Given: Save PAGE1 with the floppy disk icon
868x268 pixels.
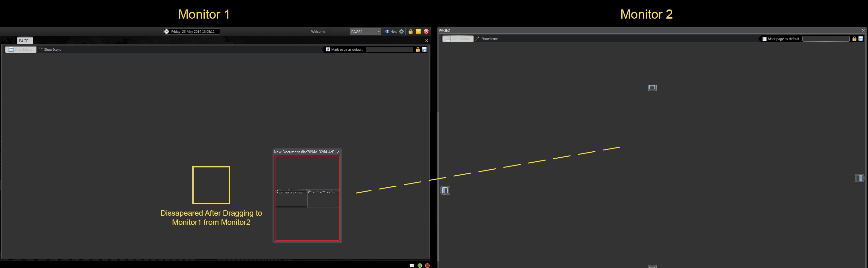Looking at the screenshot, I should coord(424,50).
